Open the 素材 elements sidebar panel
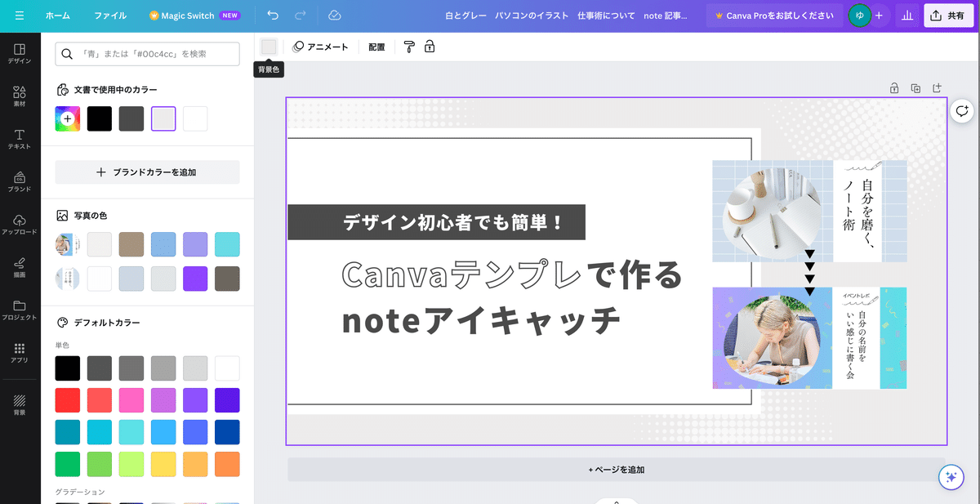The image size is (980, 504). (x=20, y=96)
